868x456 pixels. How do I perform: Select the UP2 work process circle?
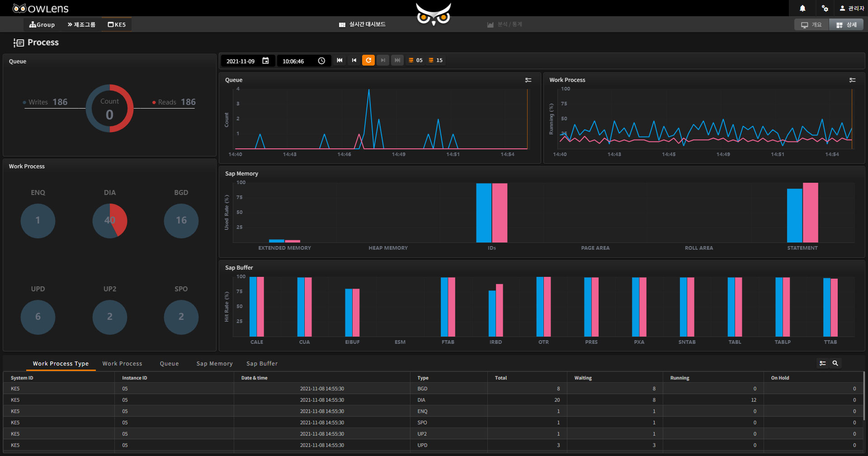tap(110, 317)
